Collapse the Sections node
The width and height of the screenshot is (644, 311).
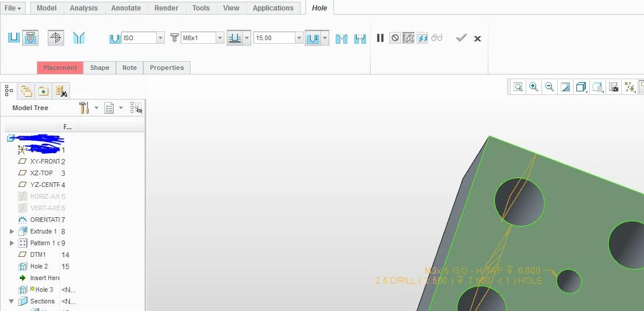pyautogui.click(x=12, y=301)
